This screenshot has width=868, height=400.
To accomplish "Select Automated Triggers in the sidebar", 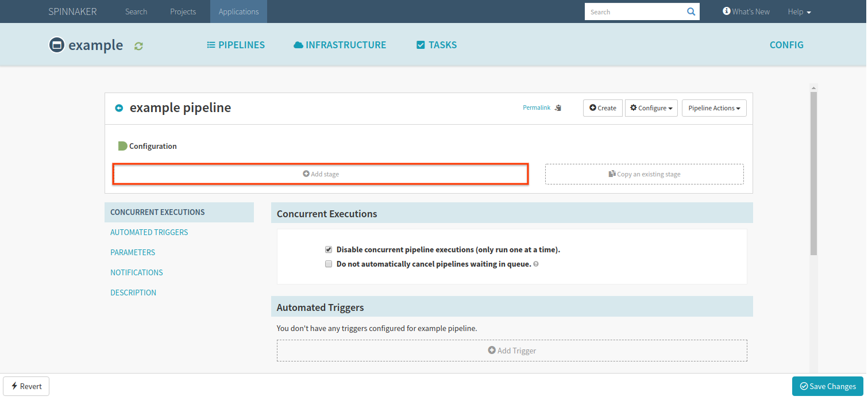I will (x=149, y=232).
